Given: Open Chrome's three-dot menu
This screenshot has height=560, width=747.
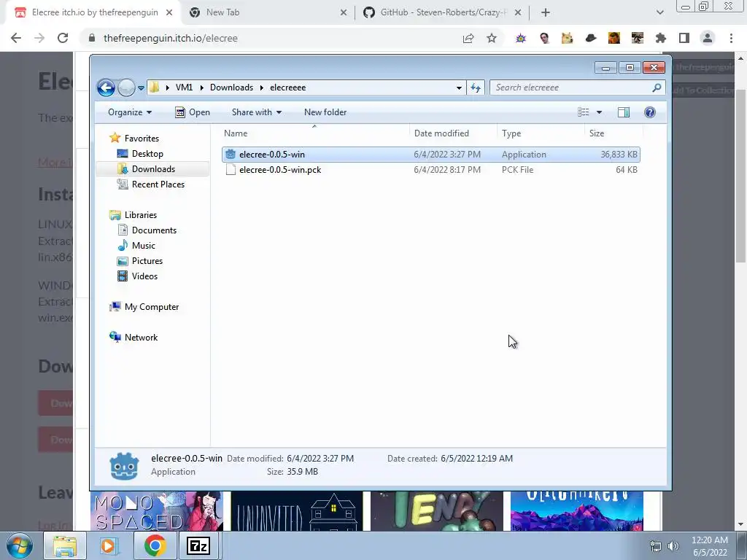Looking at the screenshot, I should pyautogui.click(x=731, y=38).
